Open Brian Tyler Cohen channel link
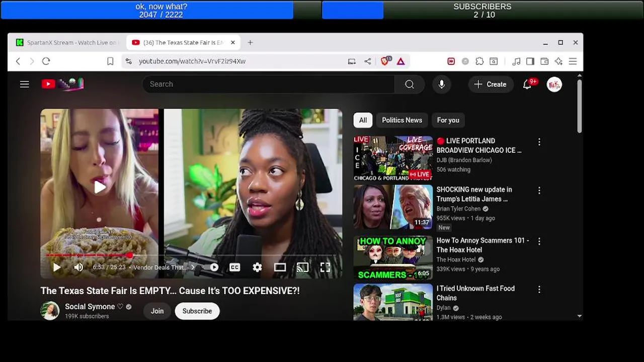The image size is (644, 362). (458, 209)
